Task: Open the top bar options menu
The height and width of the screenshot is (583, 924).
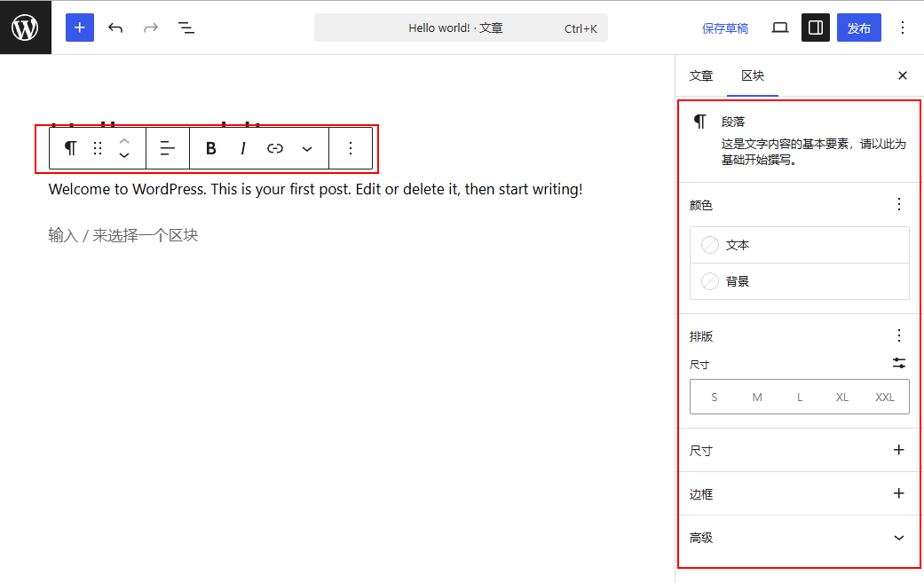Action: (x=902, y=28)
